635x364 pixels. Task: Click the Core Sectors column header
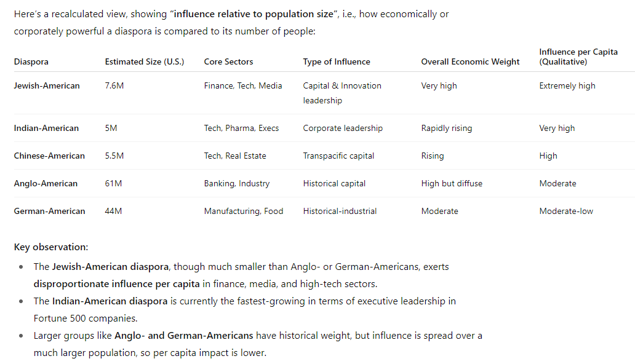click(228, 61)
